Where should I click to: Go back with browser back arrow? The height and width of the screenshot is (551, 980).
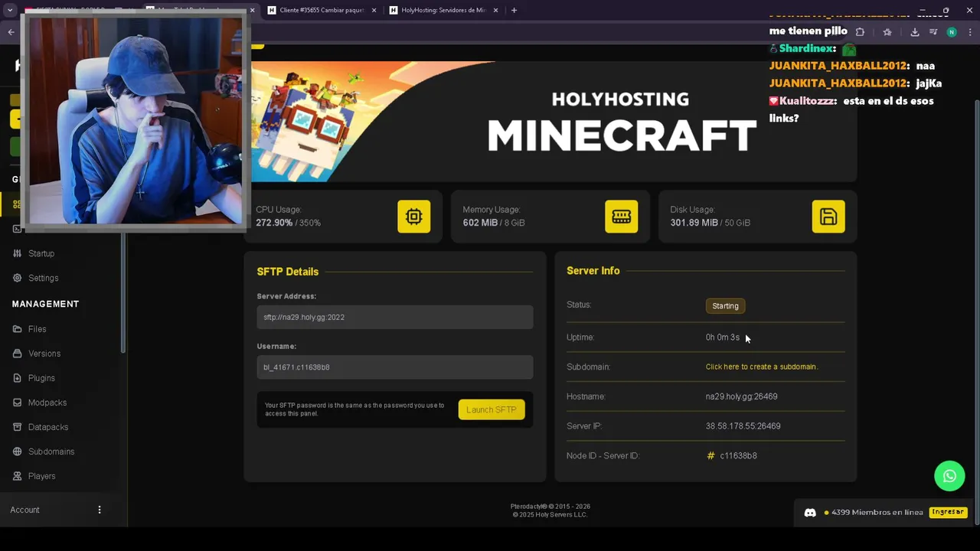tap(11, 32)
